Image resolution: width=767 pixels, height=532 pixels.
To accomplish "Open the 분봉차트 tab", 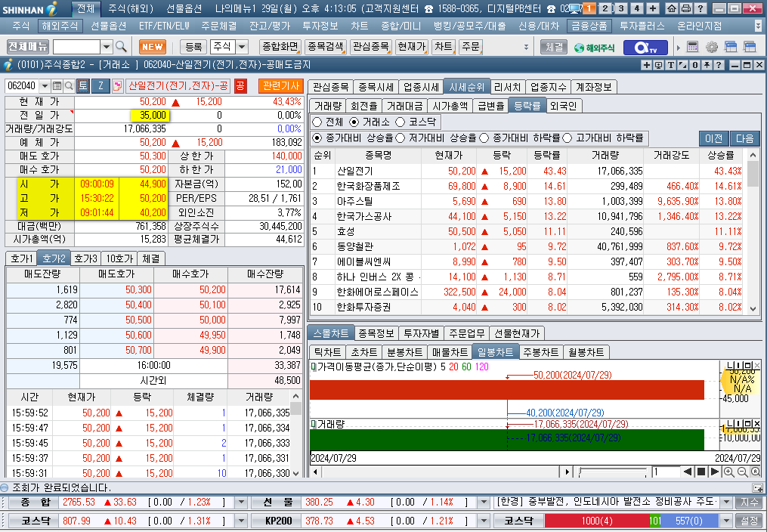I will 404,352.
